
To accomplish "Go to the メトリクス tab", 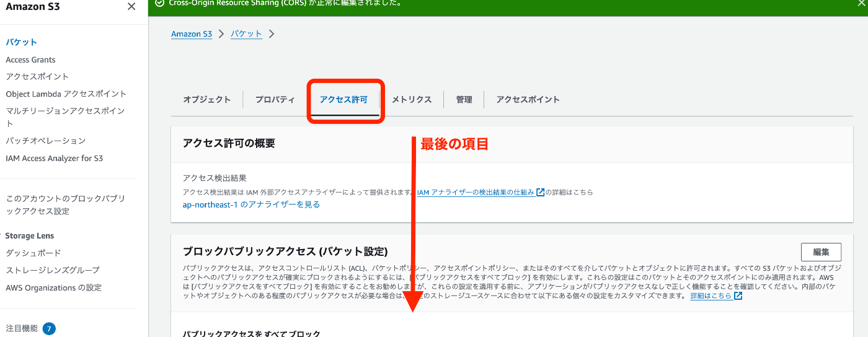I will 412,99.
